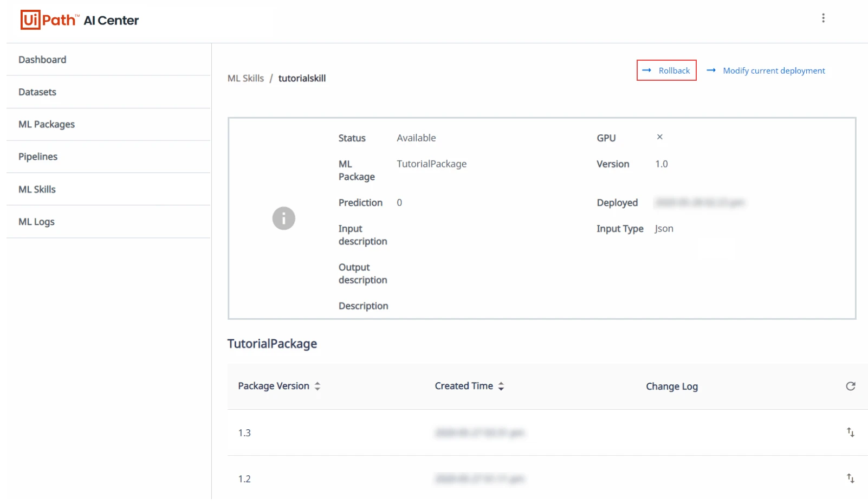This screenshot has height=503, width=868.
Task: Click the info circle icon
Action: pos(283,218)
